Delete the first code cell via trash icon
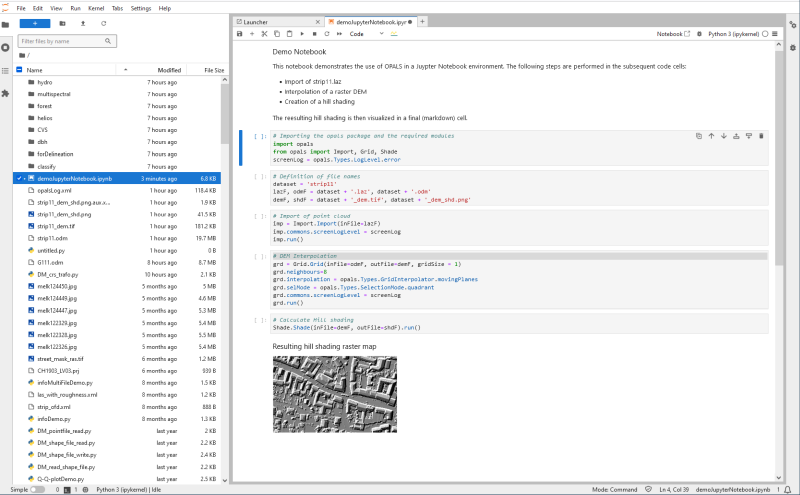The image size is (800, 495). click(x=761, y=135)
